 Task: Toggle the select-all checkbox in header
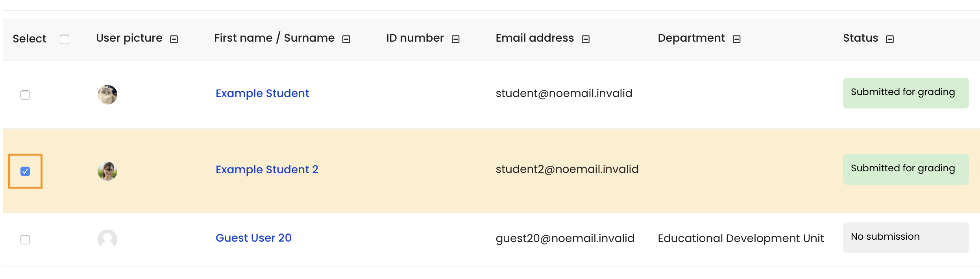click(x=65, y=39)
